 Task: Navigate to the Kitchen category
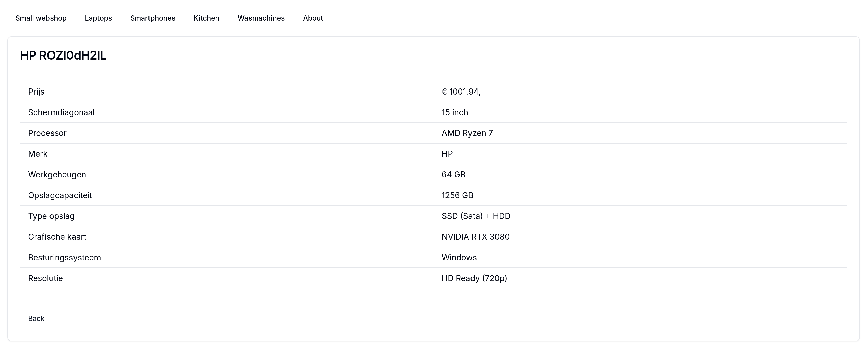(206, 18)
